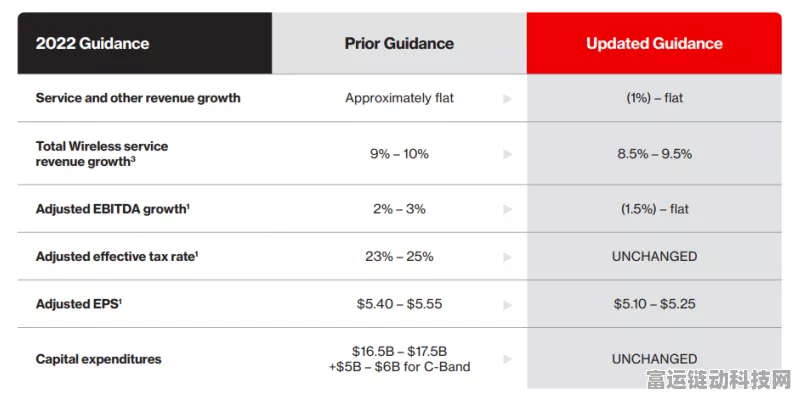Click the arrow in the Adjusted EBITDA row

pos(507,209)
